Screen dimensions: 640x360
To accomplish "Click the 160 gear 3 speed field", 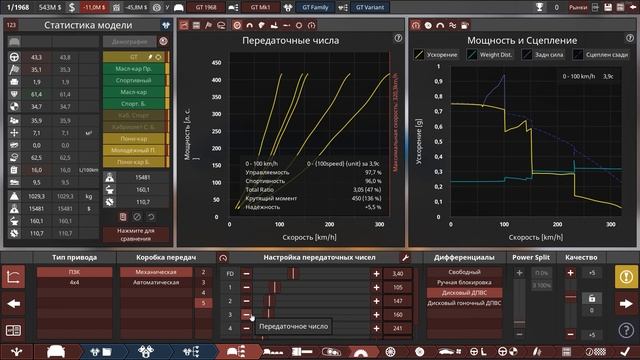I will click(398, 315).
